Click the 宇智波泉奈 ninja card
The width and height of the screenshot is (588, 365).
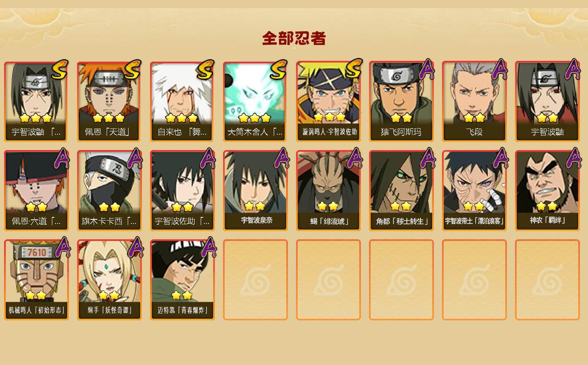(x=255, y=191)
